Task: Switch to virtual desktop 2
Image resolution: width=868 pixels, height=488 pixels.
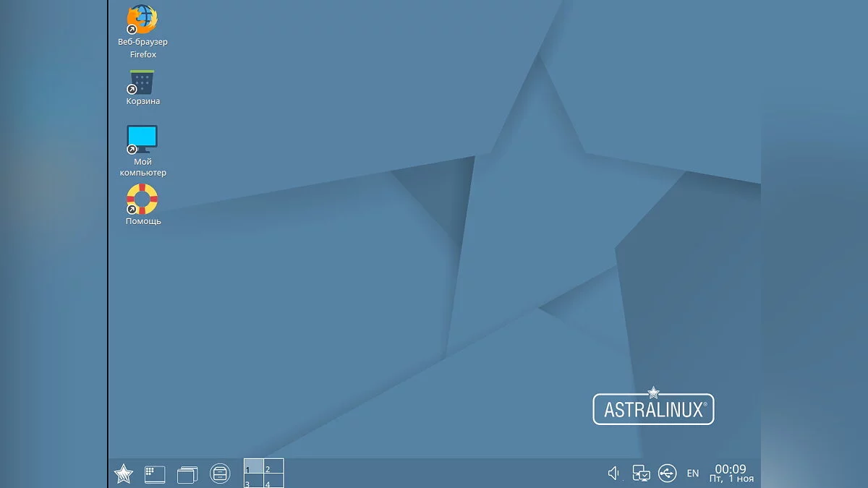Action: point(273,466)
